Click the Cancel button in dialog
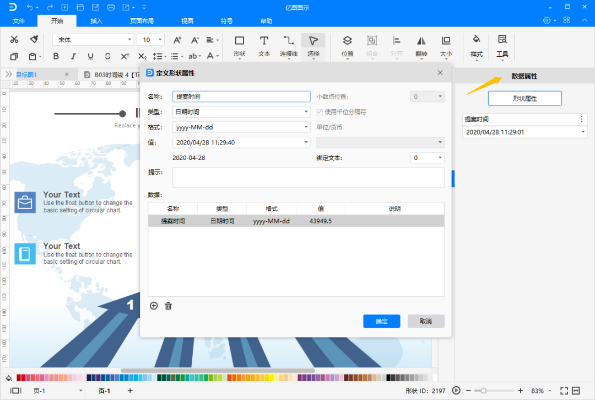 (x=426, y=321)
